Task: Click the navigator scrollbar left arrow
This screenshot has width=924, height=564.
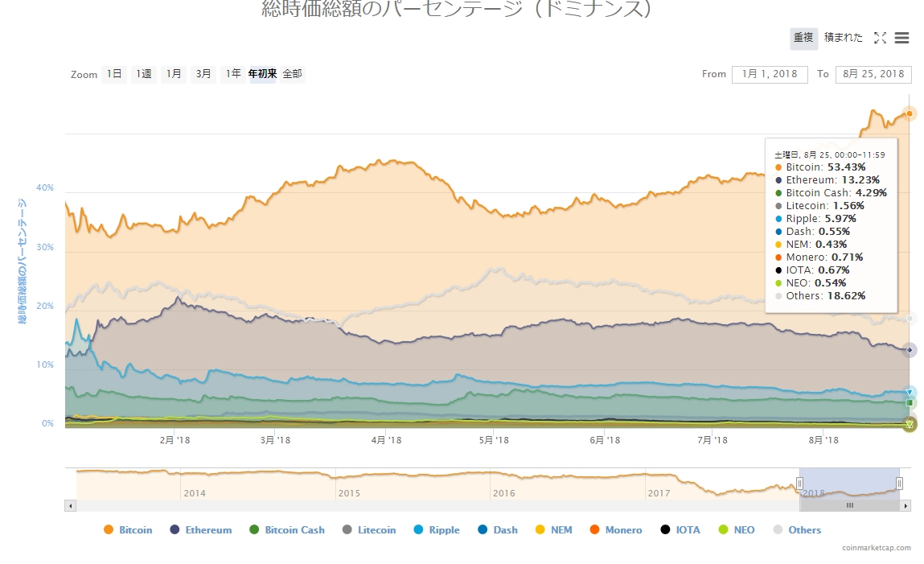Action: click(x=70, y=506)
